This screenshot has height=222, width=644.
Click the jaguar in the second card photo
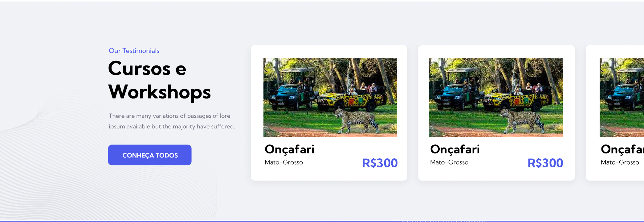pos(523,120)
